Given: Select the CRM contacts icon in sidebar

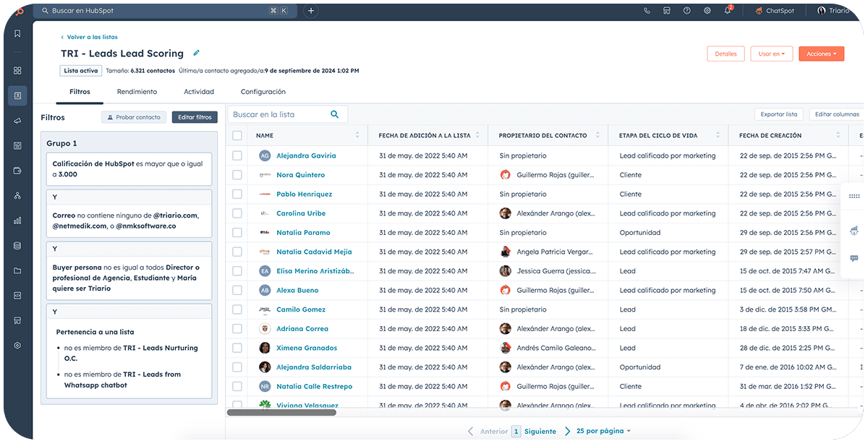Looking at the screenshot, I should tap(17, 95).
